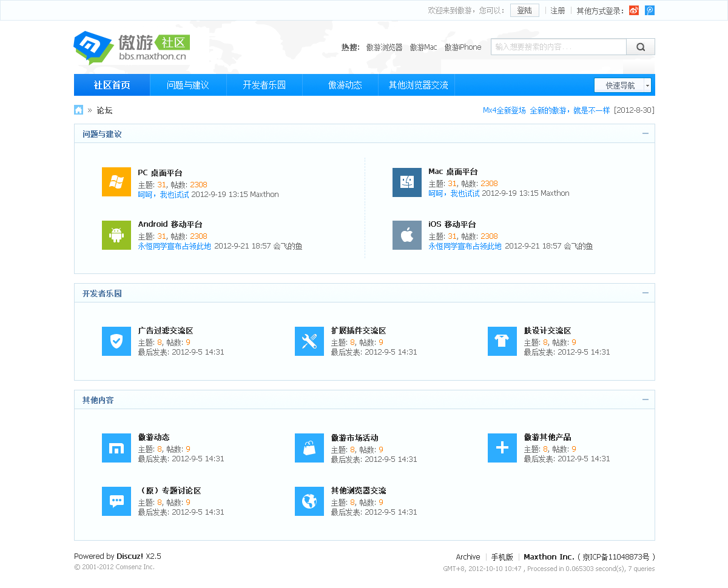
Task: Open the 扩展插件交流区 forum title
Action: pyautogui.click(x=359, y=331)
